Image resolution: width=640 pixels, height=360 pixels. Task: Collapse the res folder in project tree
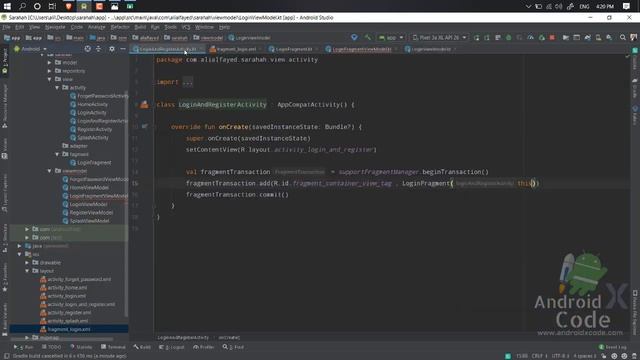[19, 254]
